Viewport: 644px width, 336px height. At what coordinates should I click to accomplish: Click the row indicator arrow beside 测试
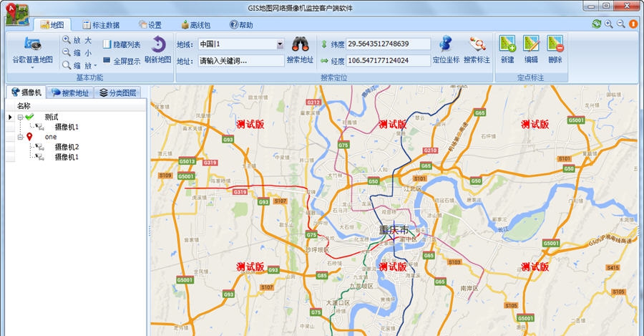click(x=10, y=117)
